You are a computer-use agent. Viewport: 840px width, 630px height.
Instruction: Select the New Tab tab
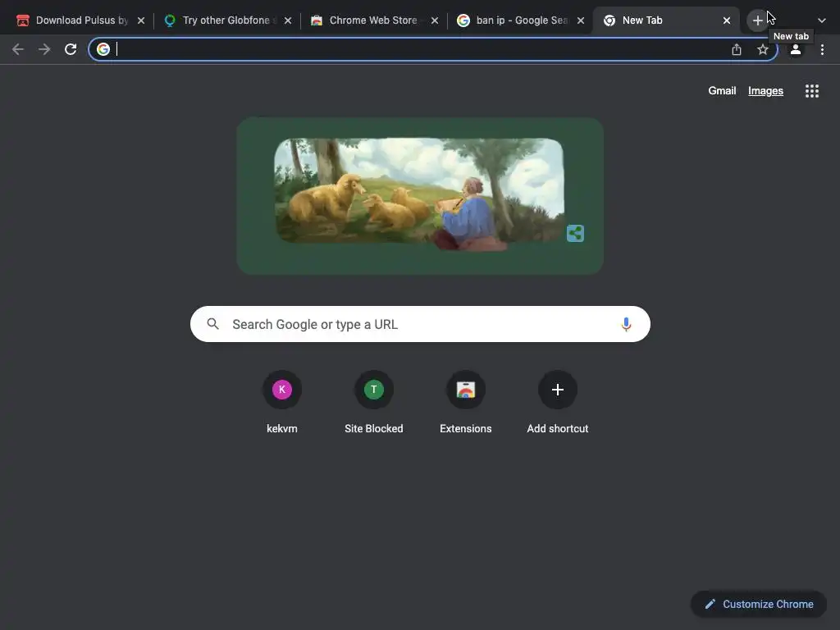point(665,21)
